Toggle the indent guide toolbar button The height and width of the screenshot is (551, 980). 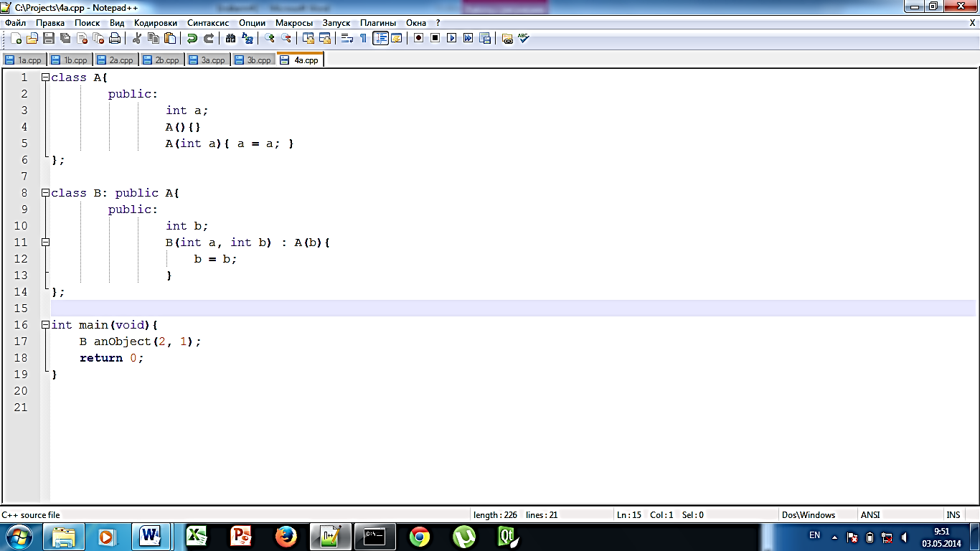[x=380, y=38]
